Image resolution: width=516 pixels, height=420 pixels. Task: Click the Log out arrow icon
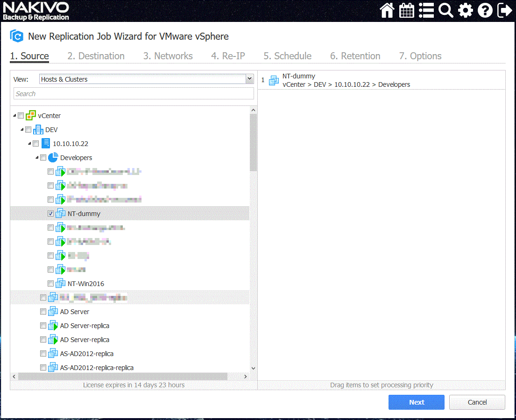[504, 10]
